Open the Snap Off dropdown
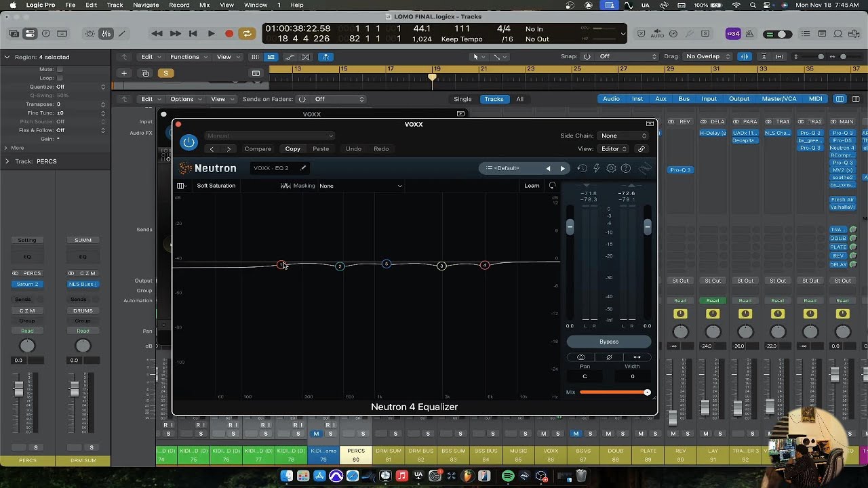 pos(627,57)
